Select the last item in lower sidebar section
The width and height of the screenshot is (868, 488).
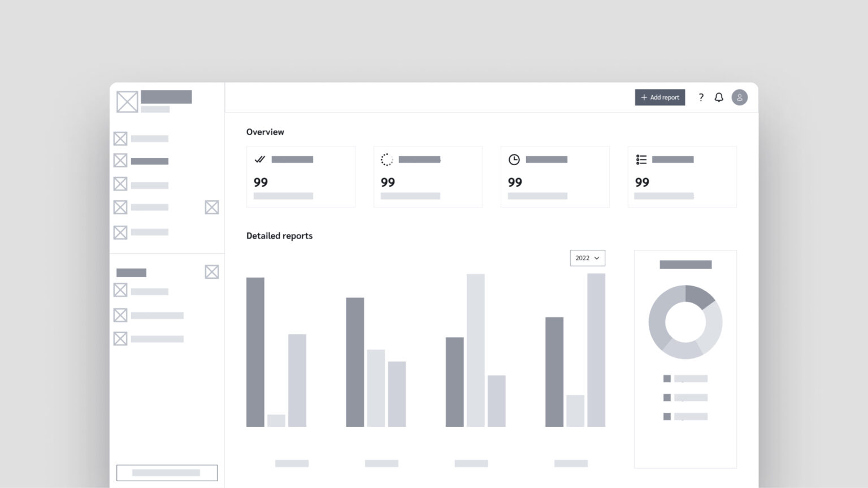pyautogui.click(x=149, y=339)
